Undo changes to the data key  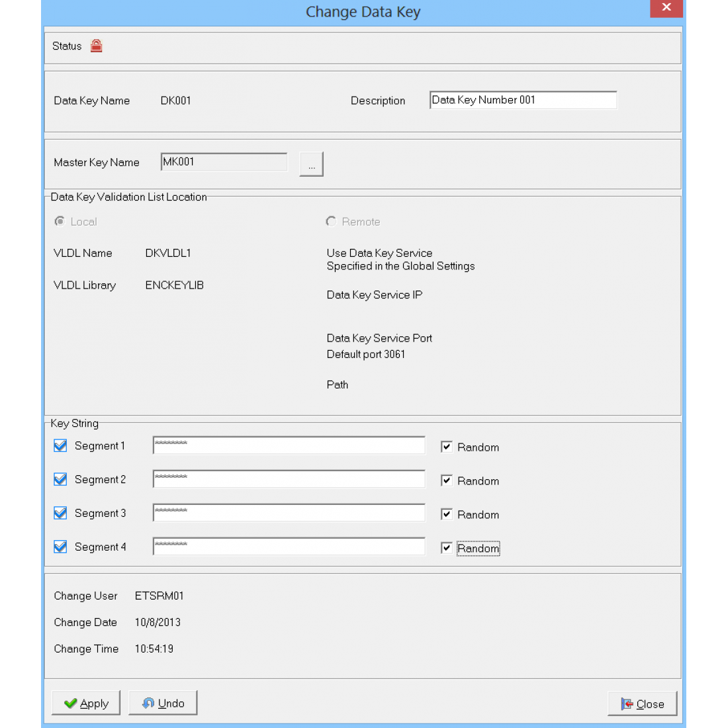click(163, 702)
